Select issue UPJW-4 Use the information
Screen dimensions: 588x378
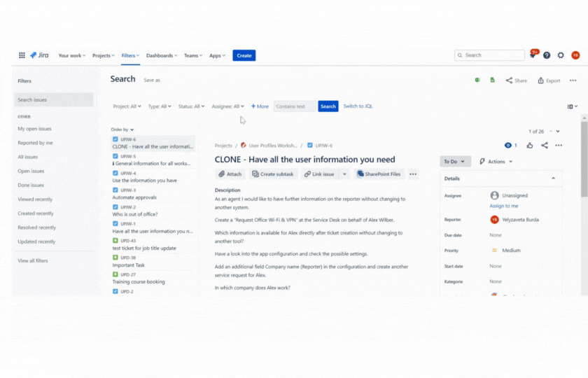[153, 177]
